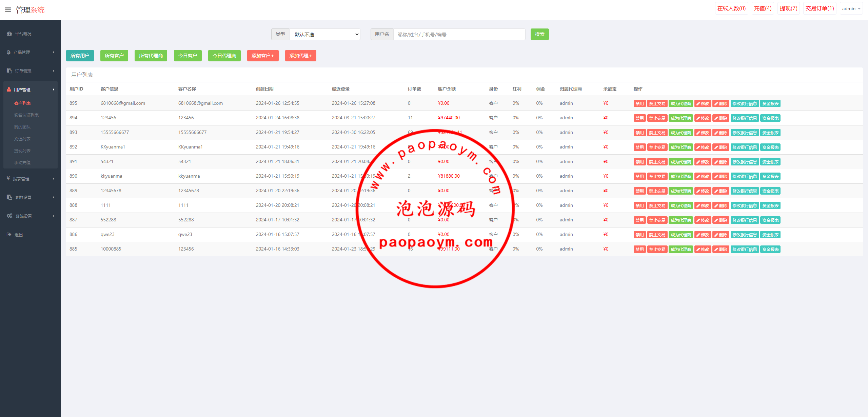Click 修改 button for user 892
This screenshot has width=868, height=417.
(703, 147)
